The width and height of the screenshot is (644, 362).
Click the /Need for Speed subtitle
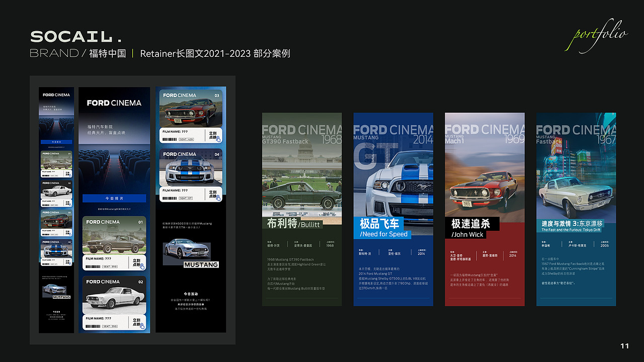[x=384, y=234]
